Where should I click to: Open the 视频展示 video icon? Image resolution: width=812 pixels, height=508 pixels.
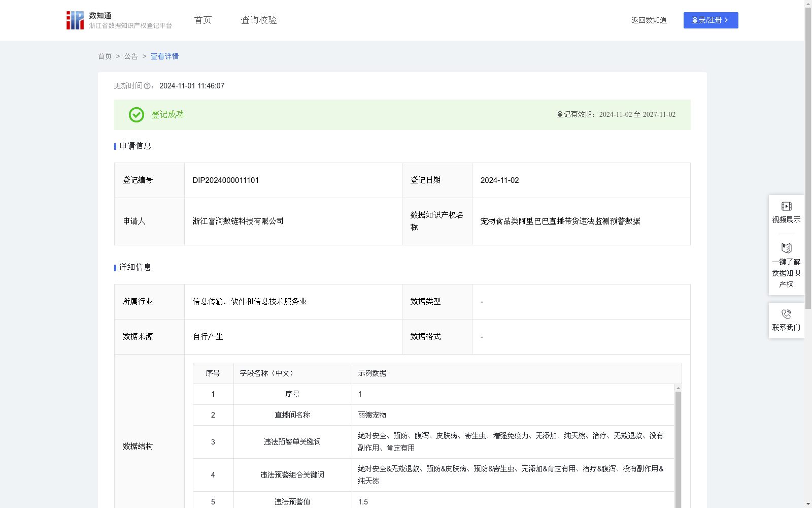click(786, 206)
